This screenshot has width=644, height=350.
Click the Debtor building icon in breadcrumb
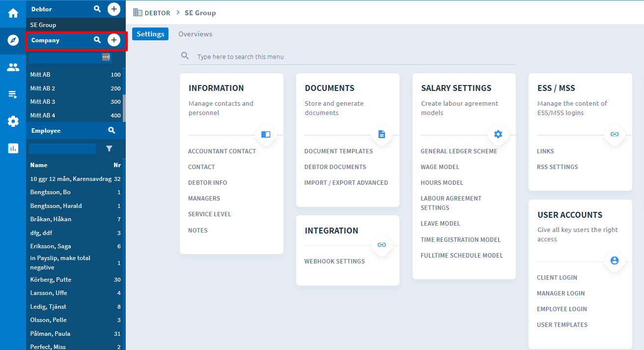138,13
